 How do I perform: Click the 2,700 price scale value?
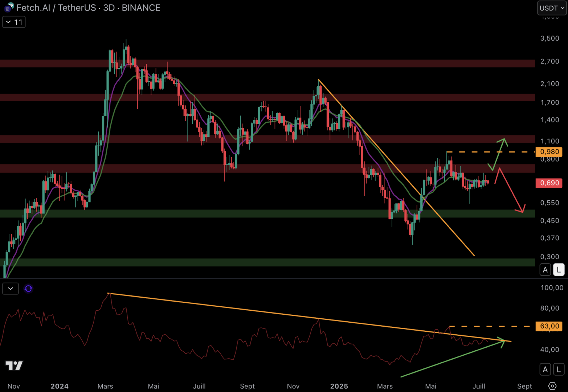point(549,61)
